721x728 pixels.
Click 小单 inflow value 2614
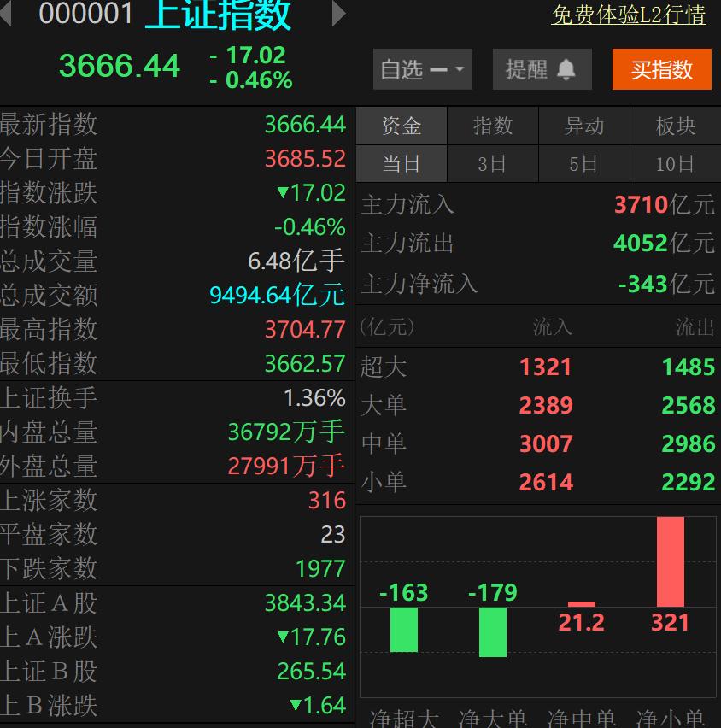coord(546,483)
